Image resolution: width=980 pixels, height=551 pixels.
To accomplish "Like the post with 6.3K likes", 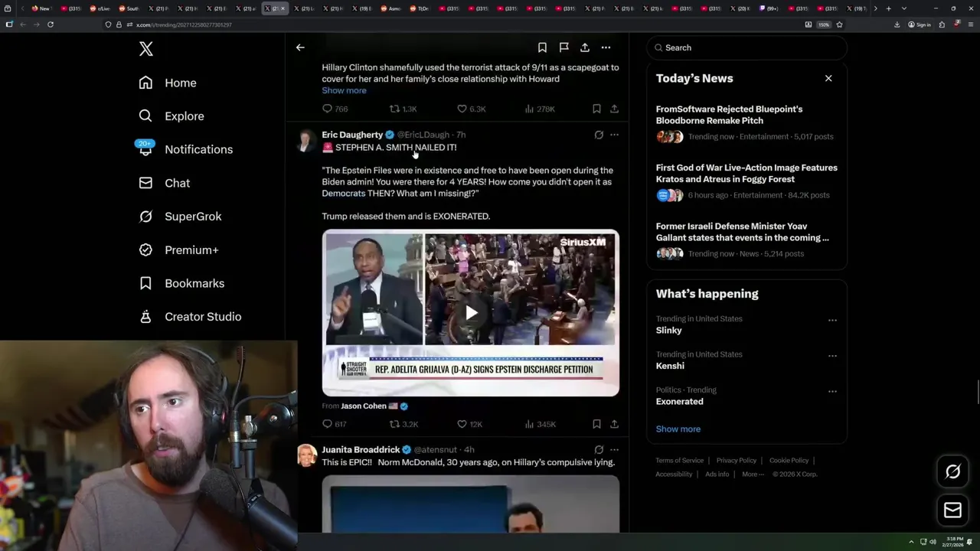I will [x=471, y=109].
